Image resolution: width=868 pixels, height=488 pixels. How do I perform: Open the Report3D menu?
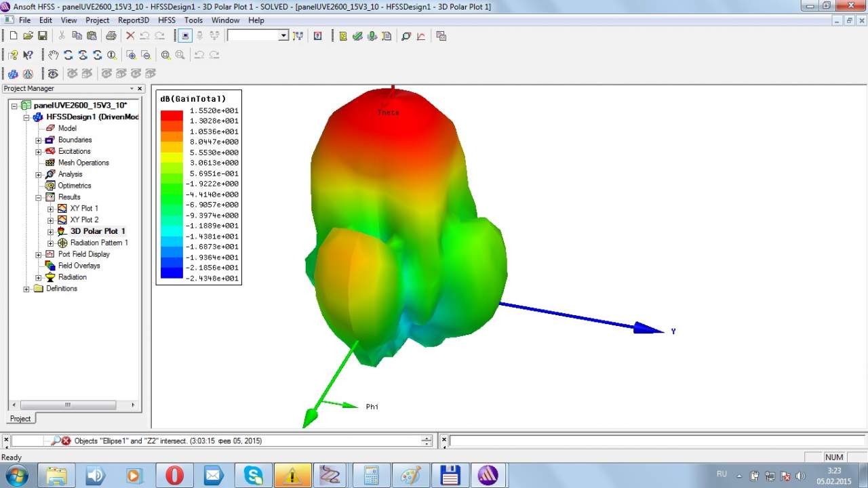[x=133, y=20]
